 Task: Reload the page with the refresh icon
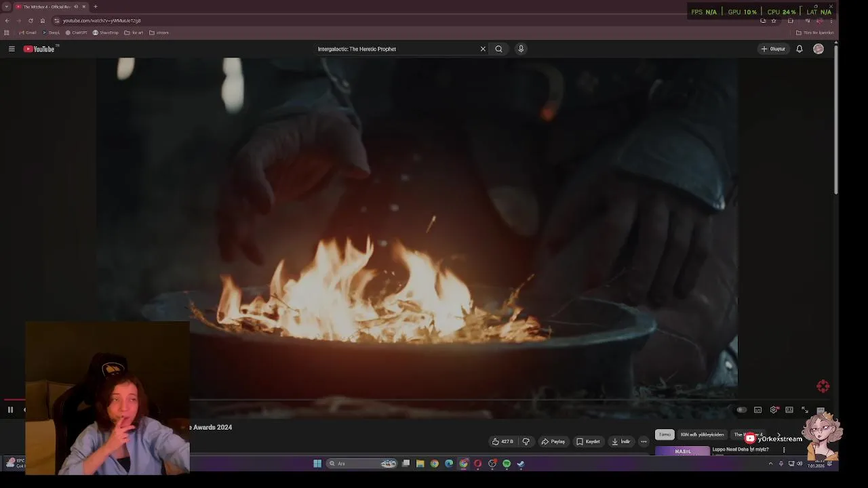[31, 20]
